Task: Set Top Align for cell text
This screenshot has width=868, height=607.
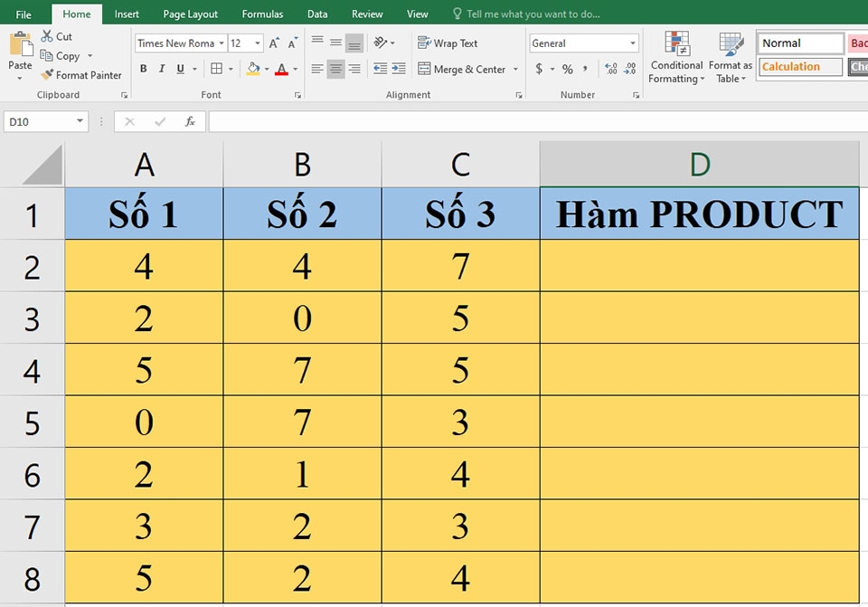Action: [x=317, y=43]
